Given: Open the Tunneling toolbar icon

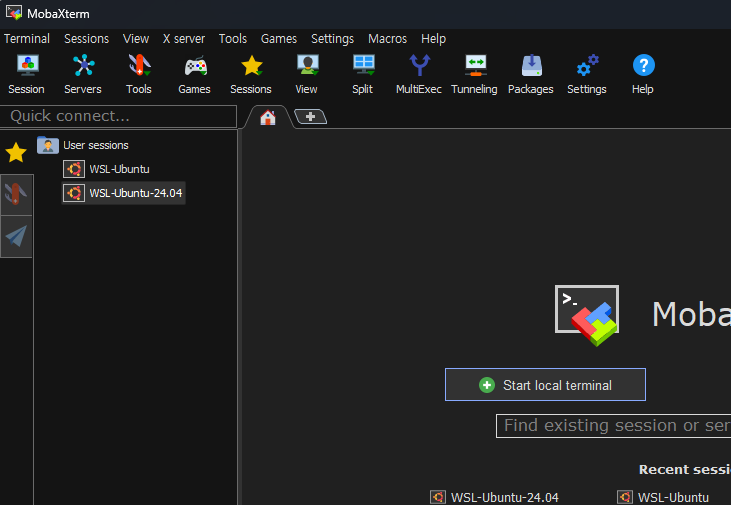Looking at the screenshot, I should click(x=475, y=75).
